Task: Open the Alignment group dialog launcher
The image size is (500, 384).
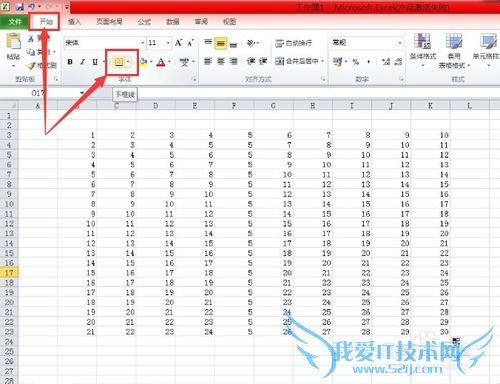Action: (x=323, y=79)
